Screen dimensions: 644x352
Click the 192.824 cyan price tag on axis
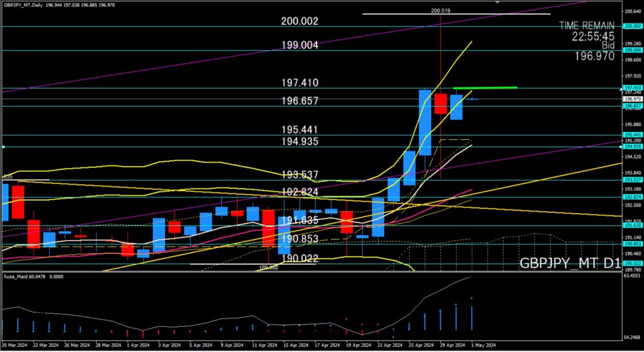coord(632,197)
